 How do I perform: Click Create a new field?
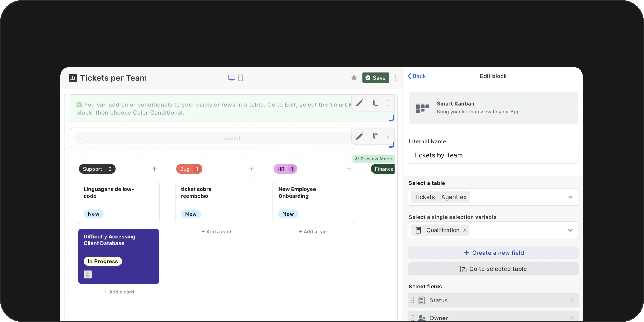[493, 252]
